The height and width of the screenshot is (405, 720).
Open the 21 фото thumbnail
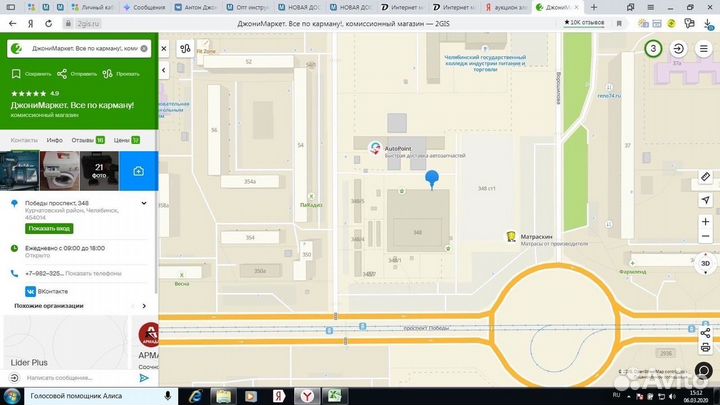[x=100, y=171]
